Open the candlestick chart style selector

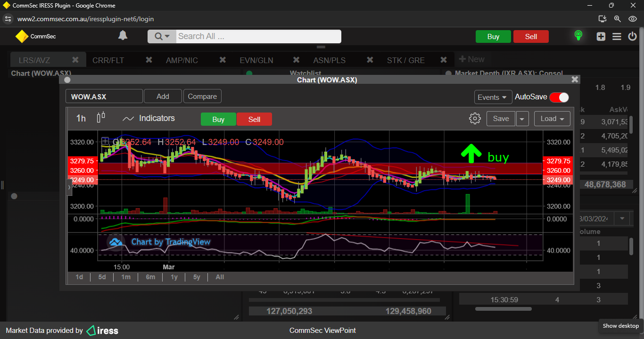[101, 118]
